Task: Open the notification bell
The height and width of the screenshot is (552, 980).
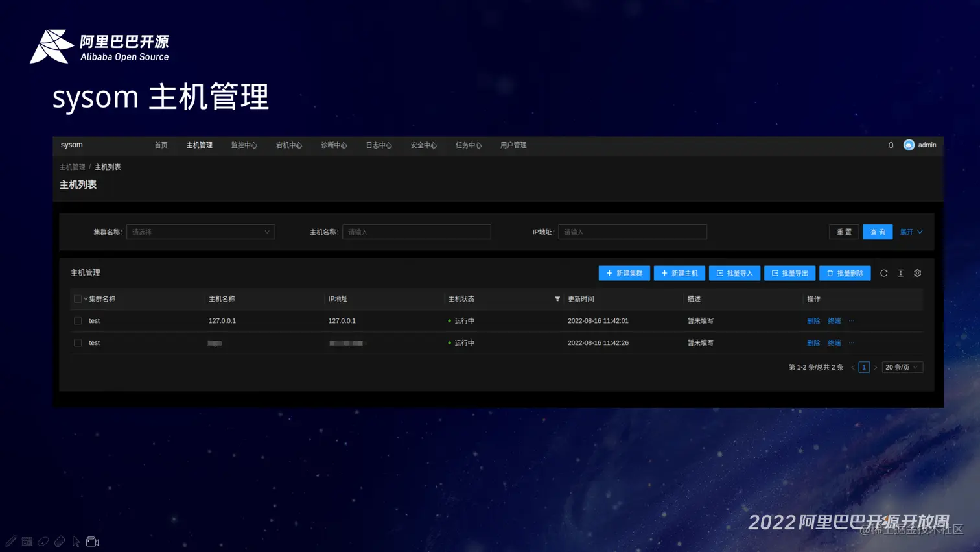Action: click(891, 145)
